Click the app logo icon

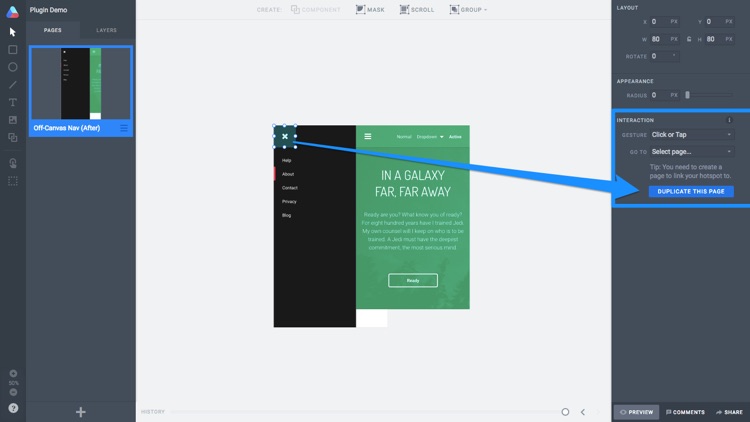coord(12,11)
